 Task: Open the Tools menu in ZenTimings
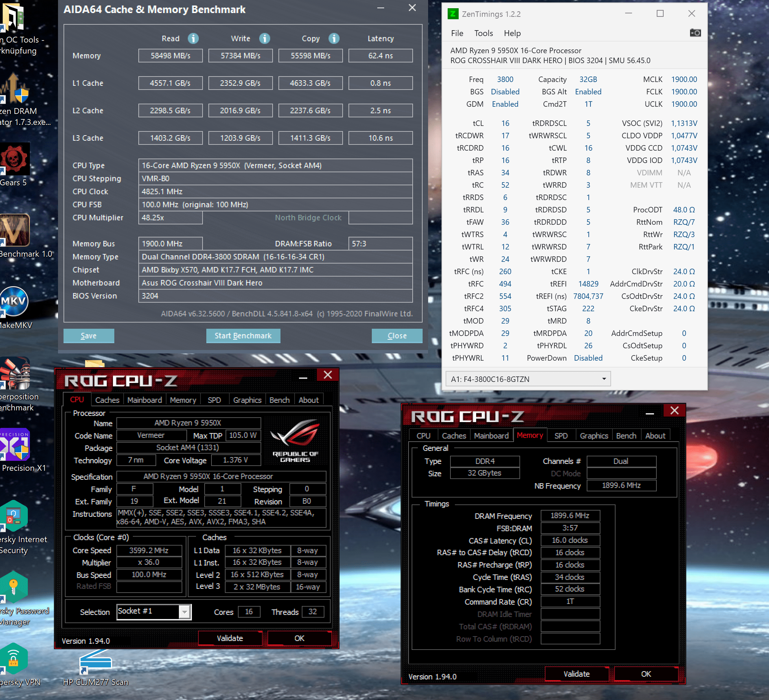[483, 33]
